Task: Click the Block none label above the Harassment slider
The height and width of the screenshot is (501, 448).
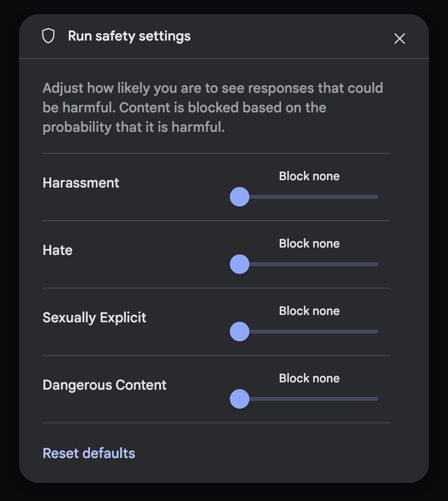Action: coord(309,176)
